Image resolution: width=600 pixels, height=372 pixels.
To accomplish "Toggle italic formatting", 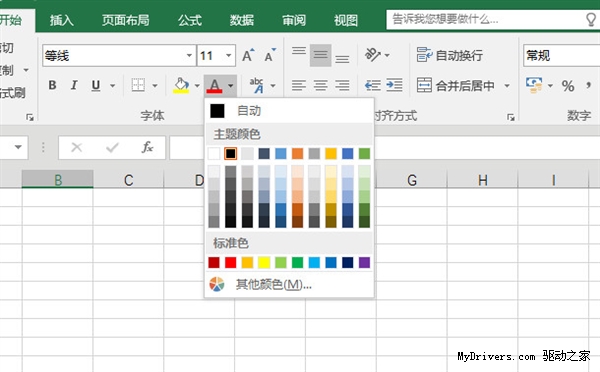I will coord(74,85).
